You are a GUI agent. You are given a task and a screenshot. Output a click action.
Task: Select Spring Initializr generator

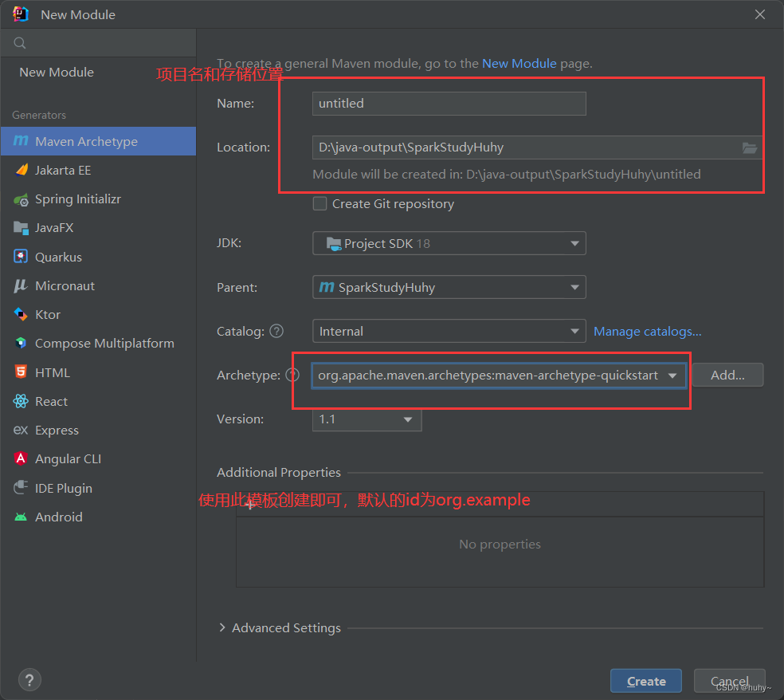click(x=98, y=199)
